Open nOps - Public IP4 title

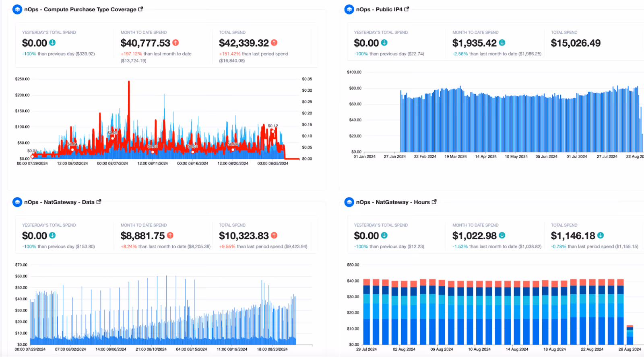pos(379,9)
